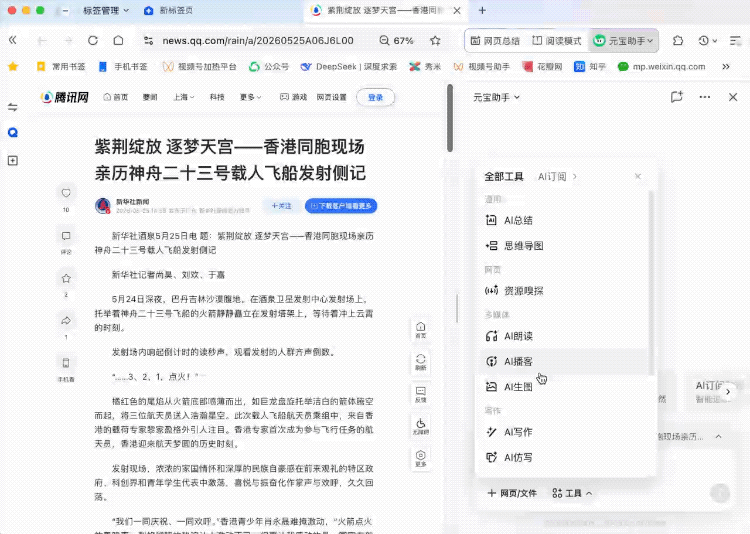This screenshot has height=534, width=750.
Task: Open 元宝助手 toolbar dropdown
Action: tap(624, 41)
